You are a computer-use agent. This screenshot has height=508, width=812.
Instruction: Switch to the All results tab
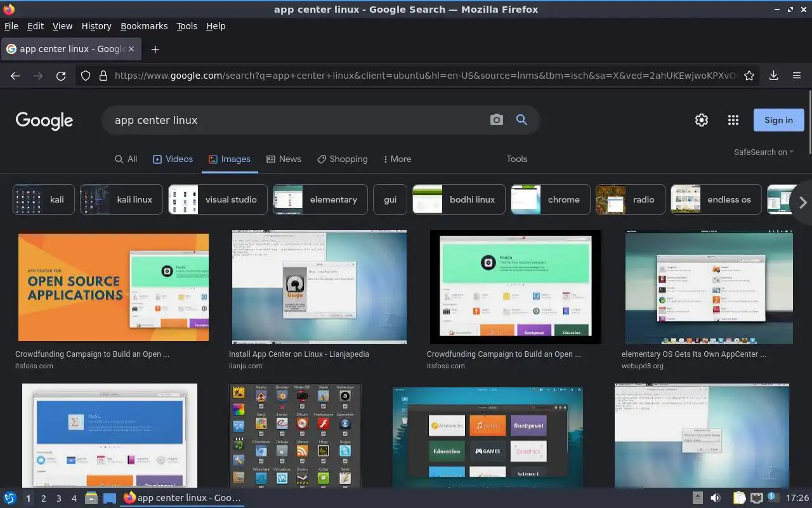126,159
